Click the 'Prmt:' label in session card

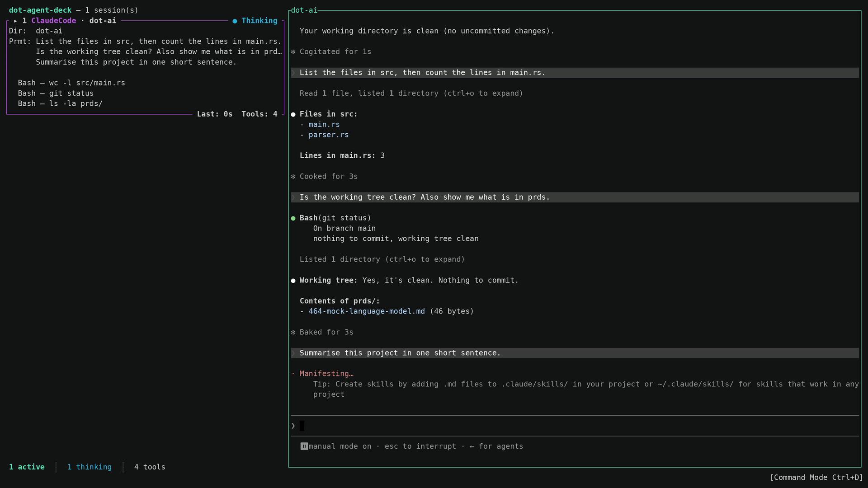click(x=20, y=42)
